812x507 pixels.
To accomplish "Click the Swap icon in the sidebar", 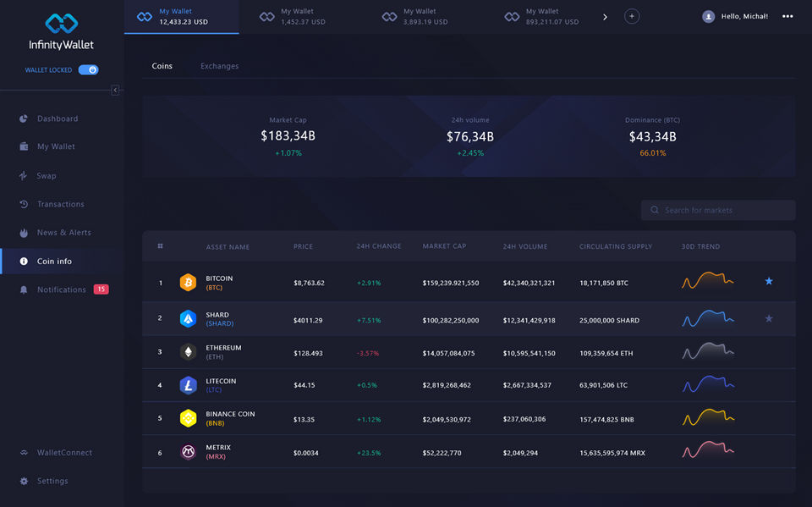I will click(x=24, y=176).
